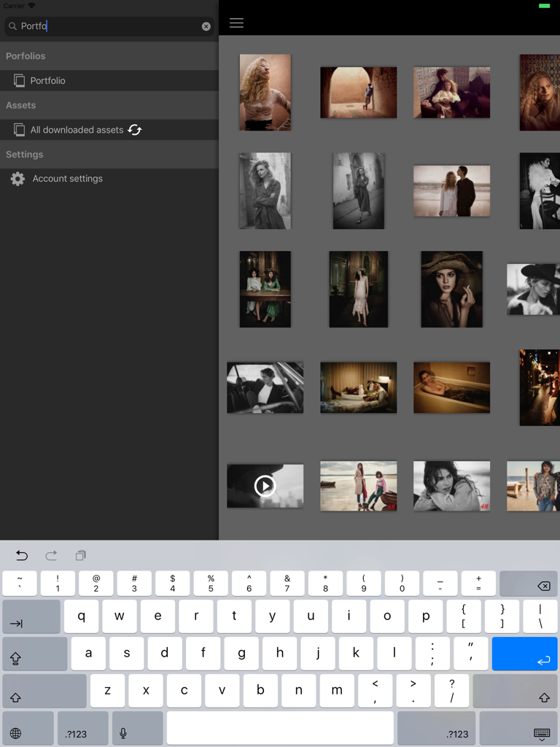560x747 pixels.
Task: Open the woman in car thumbnail
Action: (x=265, y=387)
